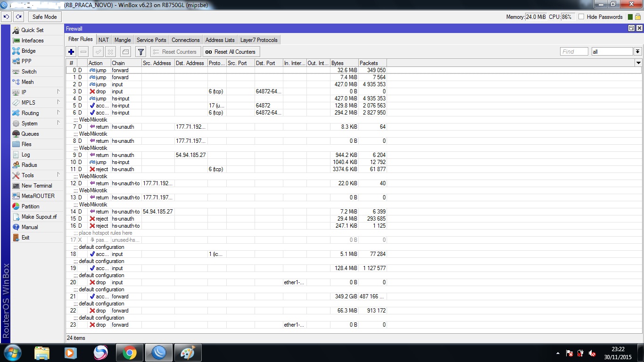Select the "64872" Dst. Port cell in rule 5
Viewport: 644px width, 362px height.
click(269, 106)
